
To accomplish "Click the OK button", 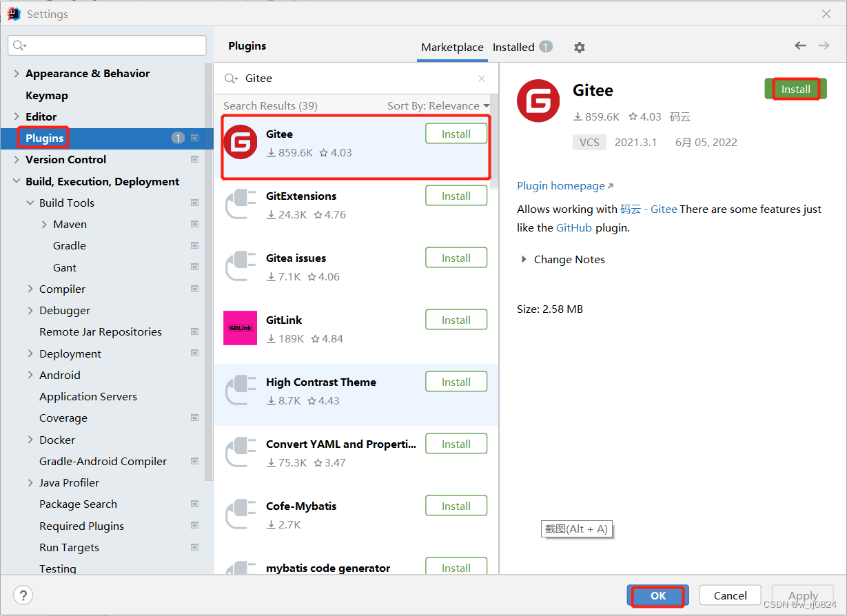I will click(x=658, y=596).
